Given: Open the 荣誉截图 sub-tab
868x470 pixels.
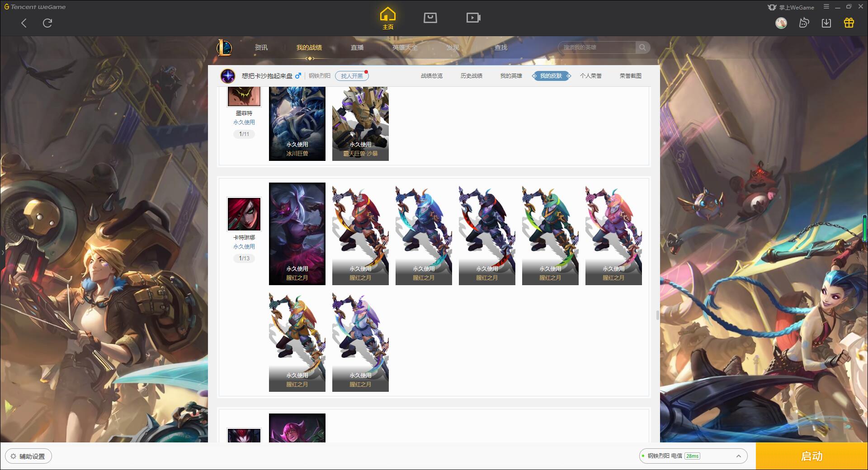Looking at the screenshot, I should 631,76.
